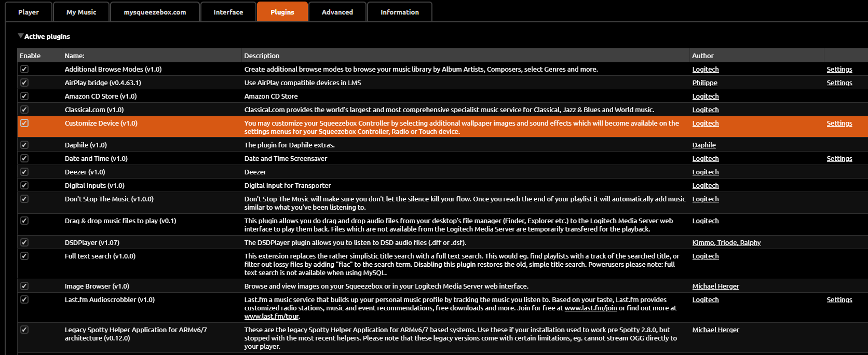The image size is (868, 355).
Task: Collapse the Active plugins section
Action: 21,36
